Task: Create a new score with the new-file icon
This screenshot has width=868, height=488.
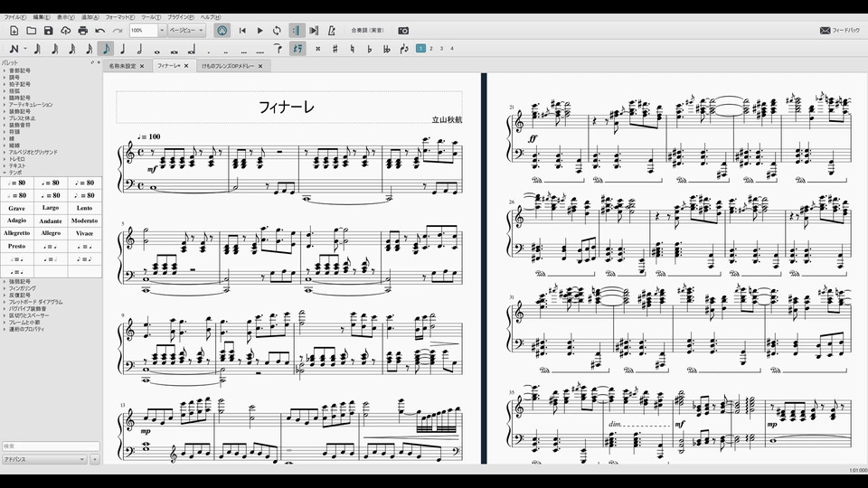Action: [x=14, y=31]
